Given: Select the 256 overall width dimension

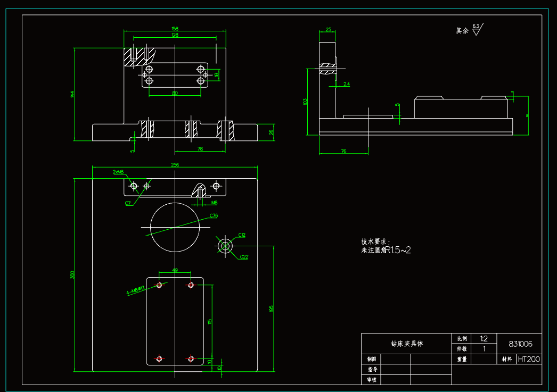Looking at the screenshot, I should [x=175, y=165].
